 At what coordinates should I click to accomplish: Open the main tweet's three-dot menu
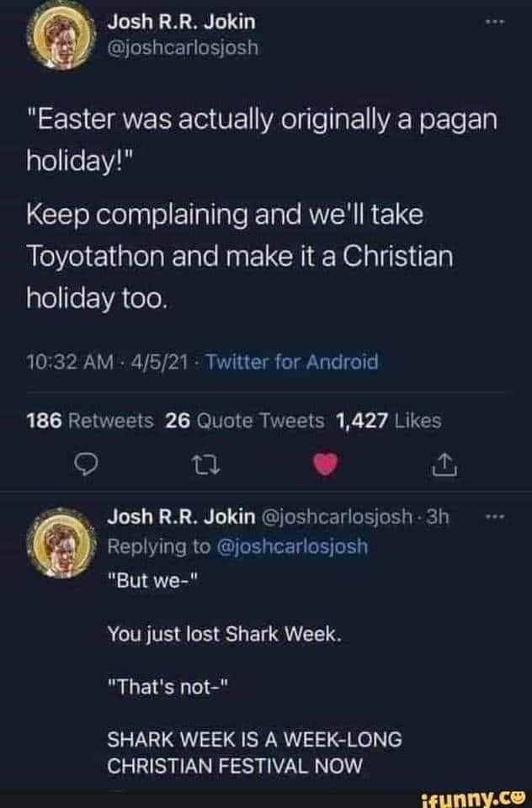[497, 19]
